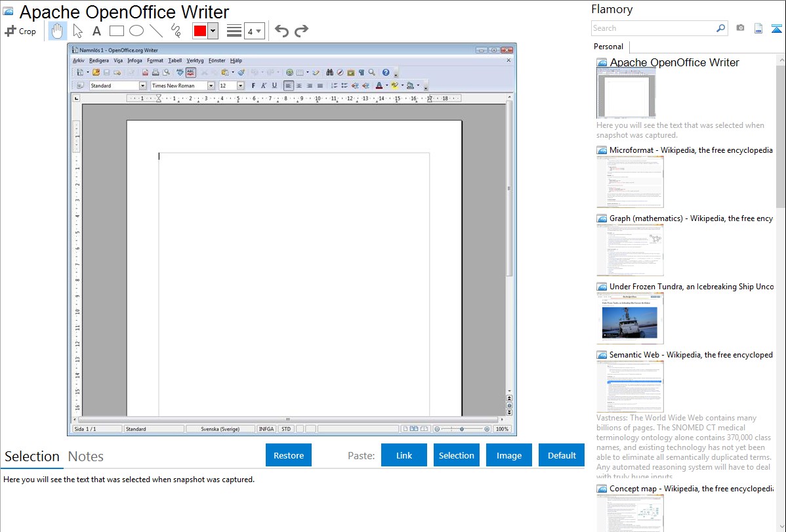The height and width of the screenshot is (532, 786).
Task: Open the Redigera menu in Writer
Action: coord(99,60)
